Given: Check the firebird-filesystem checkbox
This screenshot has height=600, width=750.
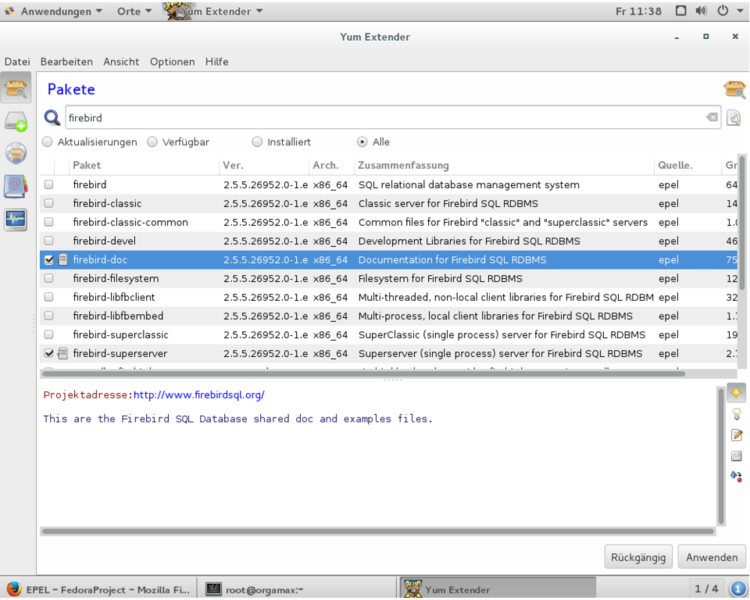Looking at the screenshot, I should (49, 278).
